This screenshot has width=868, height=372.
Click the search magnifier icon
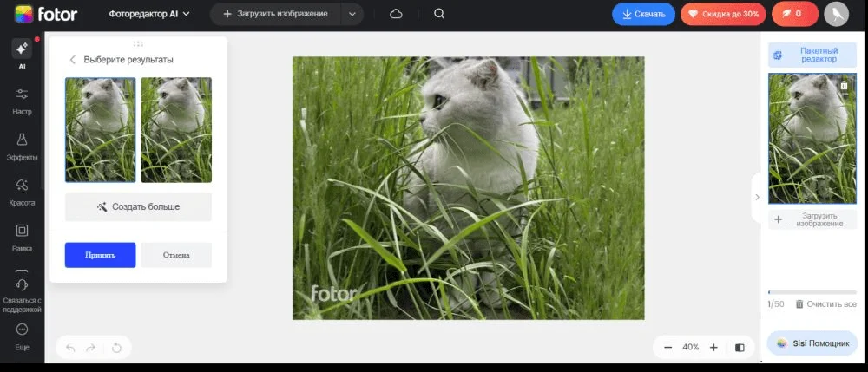[439, 14]
